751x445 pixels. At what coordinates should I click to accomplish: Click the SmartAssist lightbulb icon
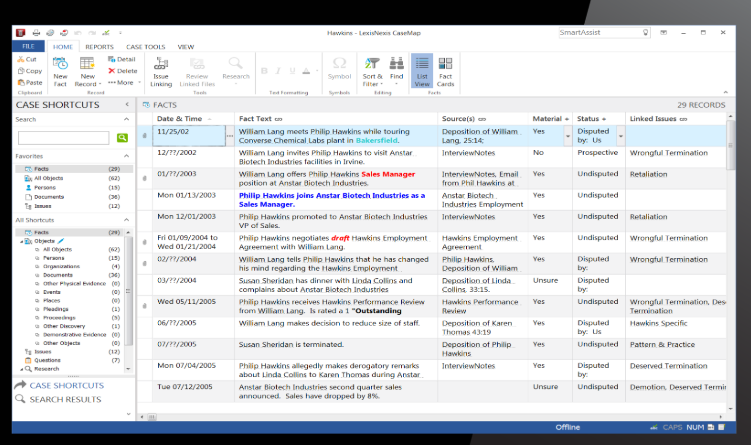(x=646, y=33)
